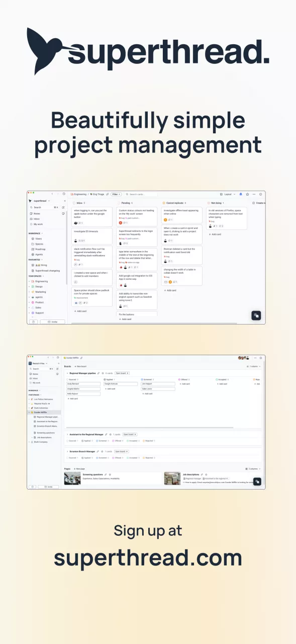Image resolution: width=296 pixels, height=644 pixels.
Task: Open Roadmap in the workspace sidebar
Action: (x=40, y=249)
